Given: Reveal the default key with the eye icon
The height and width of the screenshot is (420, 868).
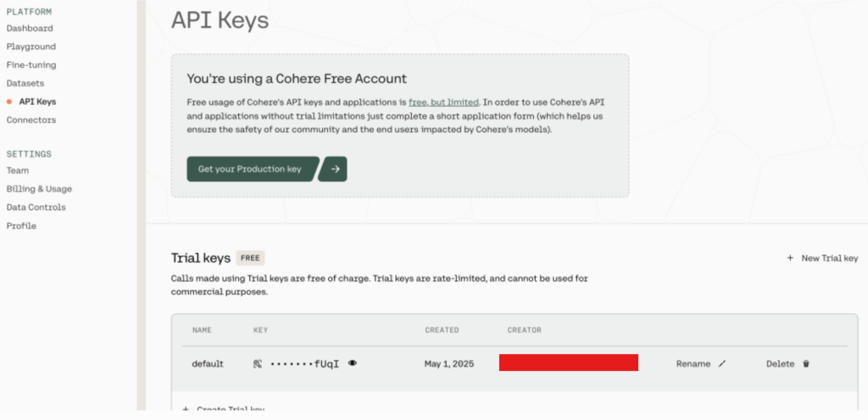Looking at the screenshot, I should pyautogui.click(x=353, y=363).
